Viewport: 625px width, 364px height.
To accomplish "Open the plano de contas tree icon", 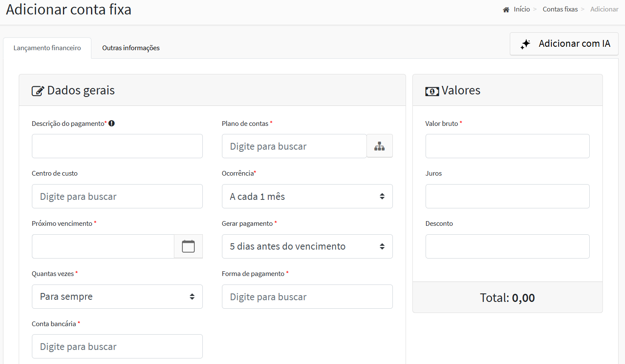I will 380,146.
